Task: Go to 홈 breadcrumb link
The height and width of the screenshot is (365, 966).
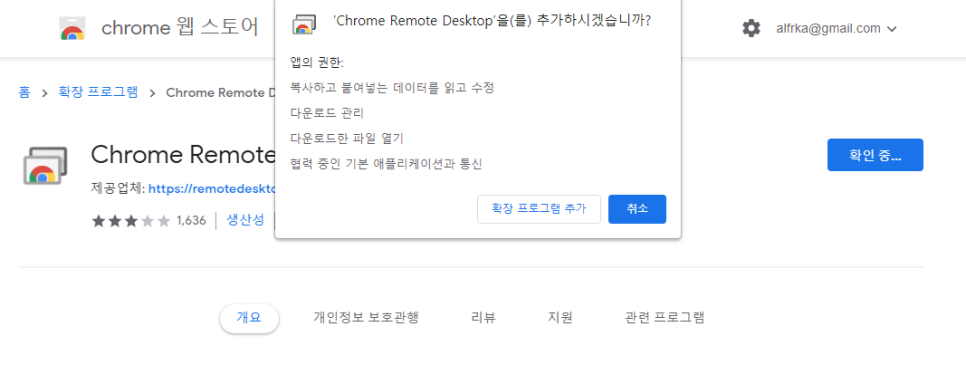Action: (x=24, y=92)
